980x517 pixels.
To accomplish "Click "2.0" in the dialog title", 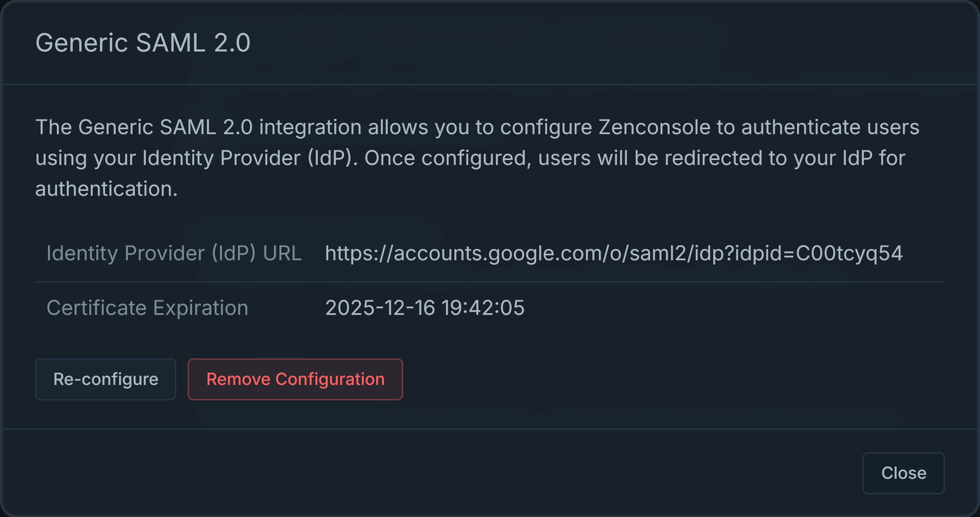I will tap(232, 42).
